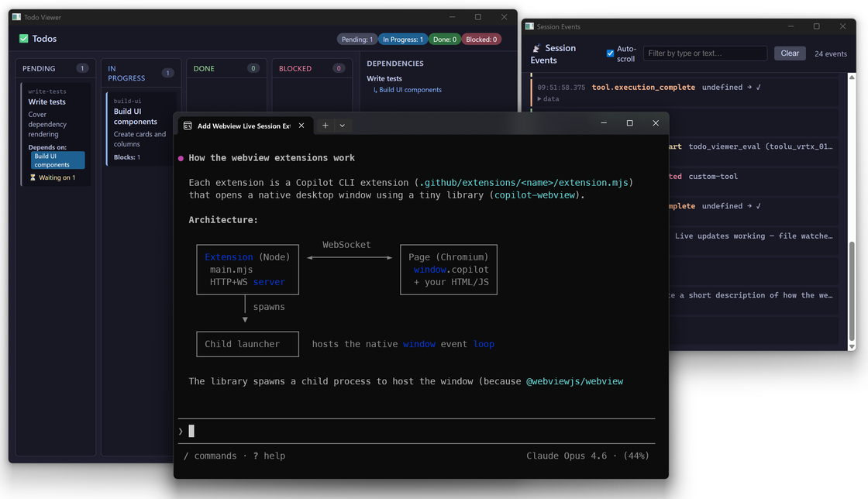
Task: Click the 24 events counter
Action: click(830, 53)
